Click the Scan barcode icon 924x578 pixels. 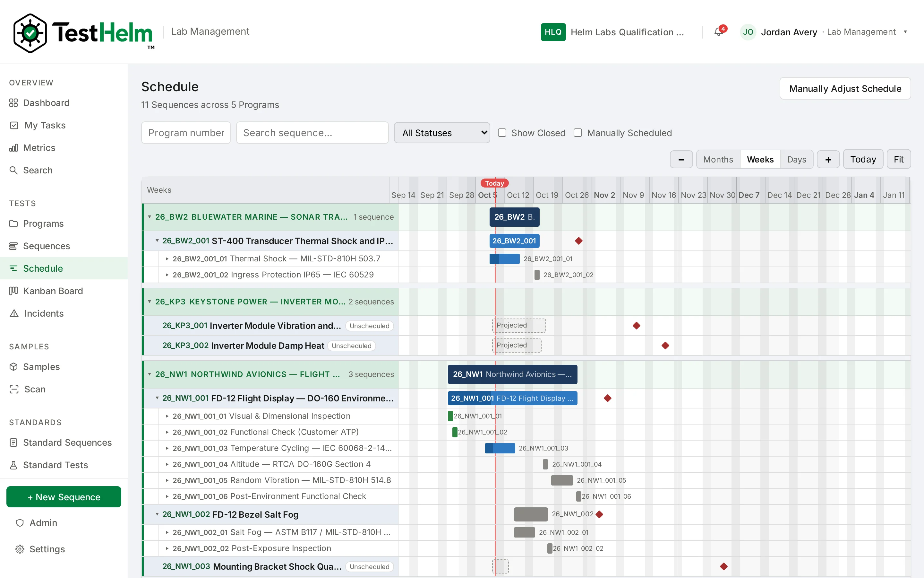[14, 389]
